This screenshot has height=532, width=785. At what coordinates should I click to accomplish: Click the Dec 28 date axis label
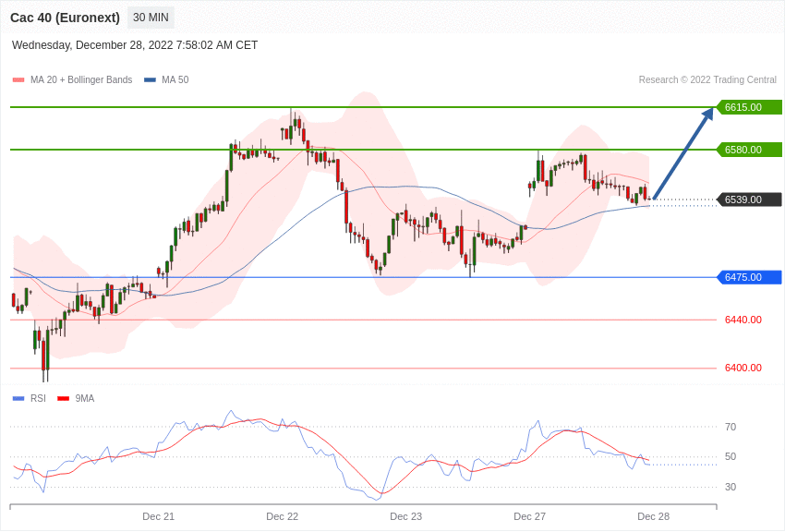coord(653,516)
